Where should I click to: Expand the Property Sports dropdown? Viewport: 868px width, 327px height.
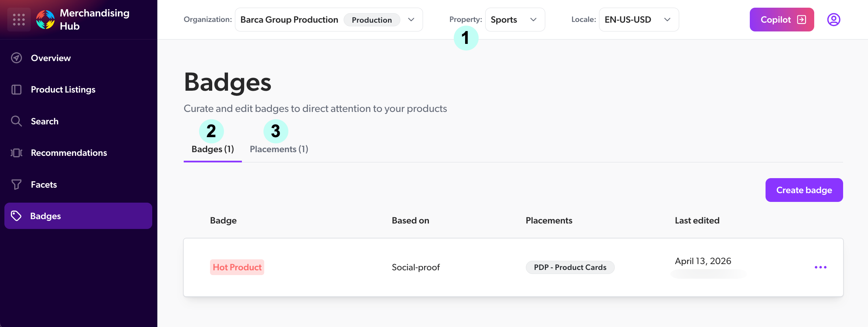click(515, 20)
